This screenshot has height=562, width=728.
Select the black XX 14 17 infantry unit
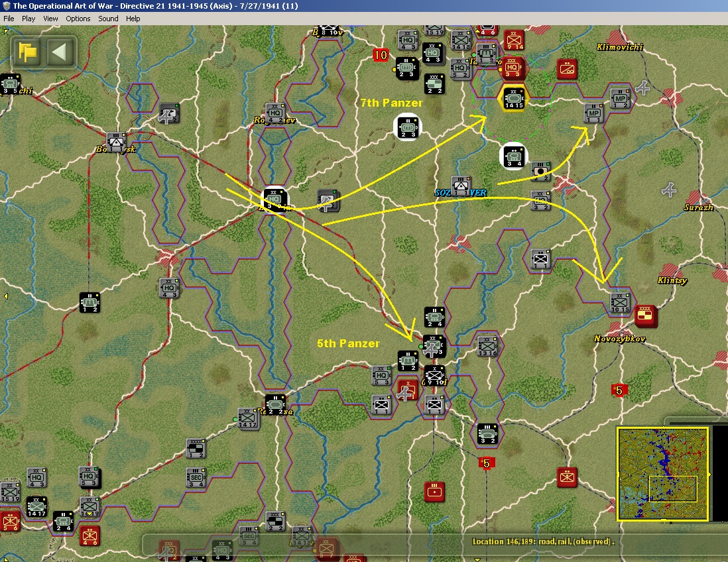[36, 507]
